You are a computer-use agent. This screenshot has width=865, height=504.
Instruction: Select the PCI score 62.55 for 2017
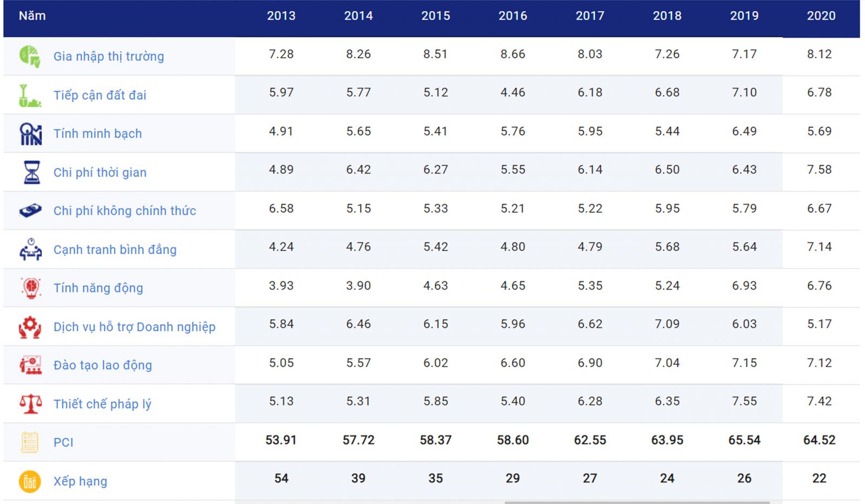click(x=590, y=440)
